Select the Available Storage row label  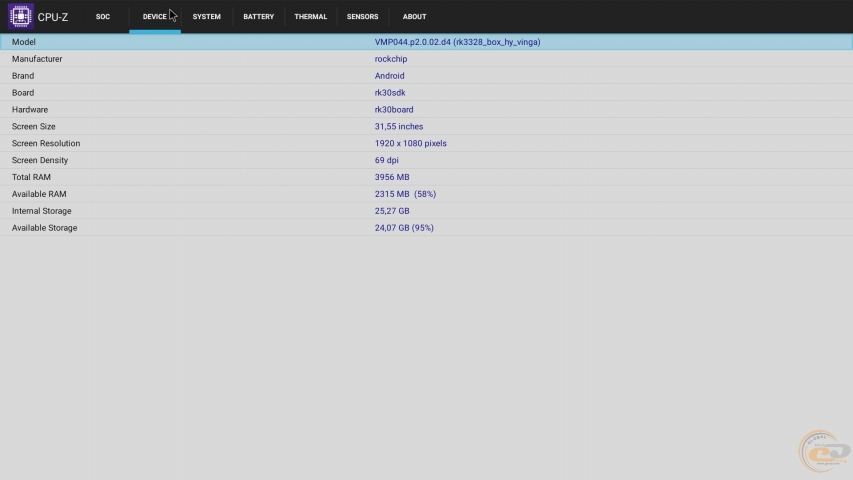tap(45, 227)
